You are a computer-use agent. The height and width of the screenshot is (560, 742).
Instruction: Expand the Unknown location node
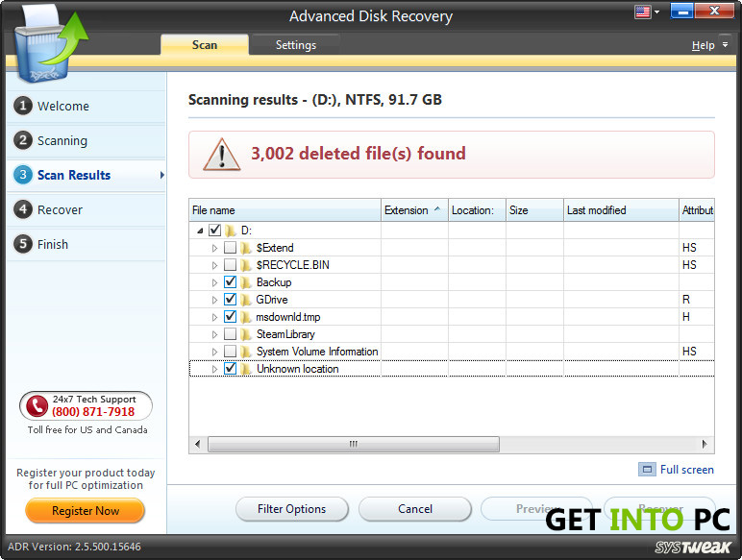(214, 369)
